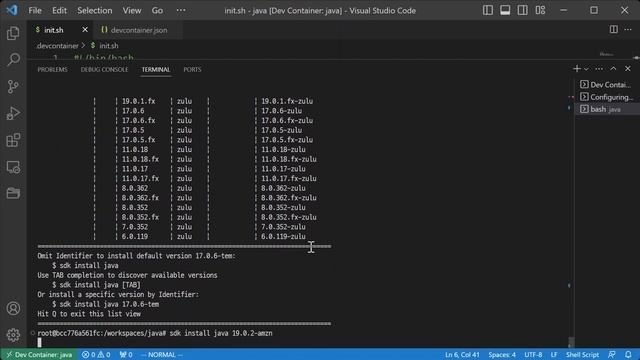Switch to the PORTS panel tab
640x360 pixels.
tap(192, 69)
